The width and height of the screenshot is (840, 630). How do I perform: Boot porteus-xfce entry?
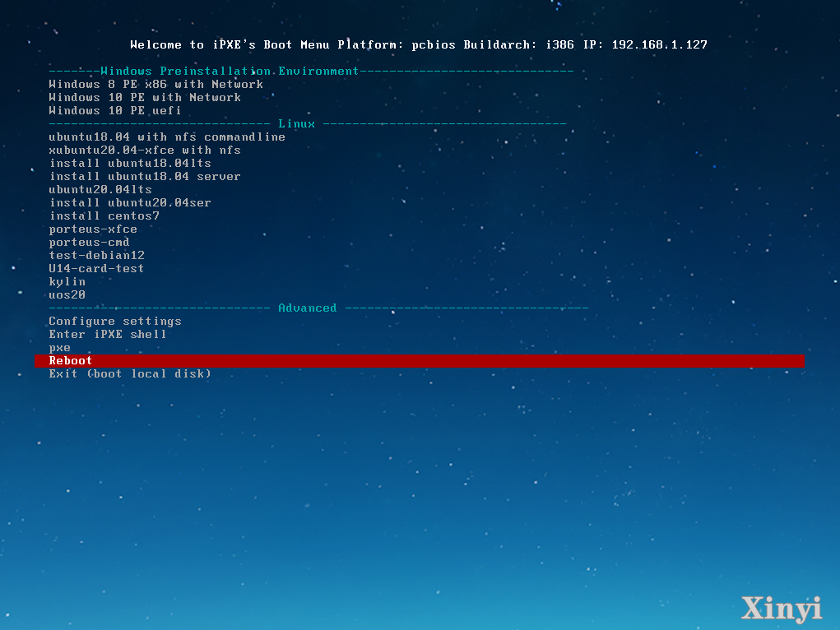pyautogui.click(x=93, y=229)
